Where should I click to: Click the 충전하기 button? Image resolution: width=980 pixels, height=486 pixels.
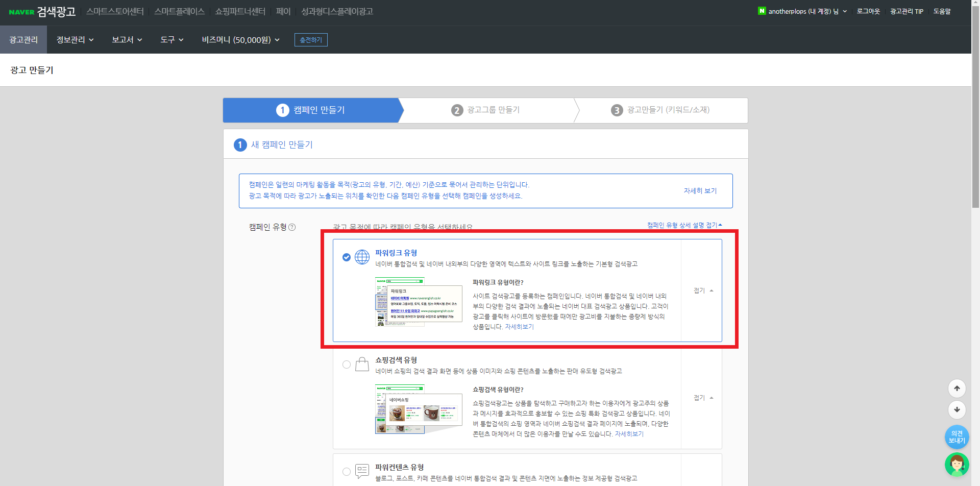(x=310, y=39)
